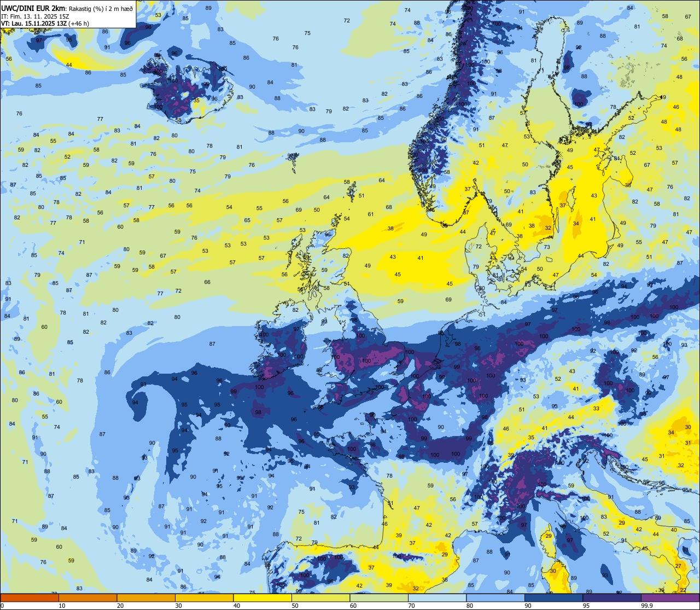
Task: Click the "UWC/DINI EUR 2km" title text
Action: [33, 8]
